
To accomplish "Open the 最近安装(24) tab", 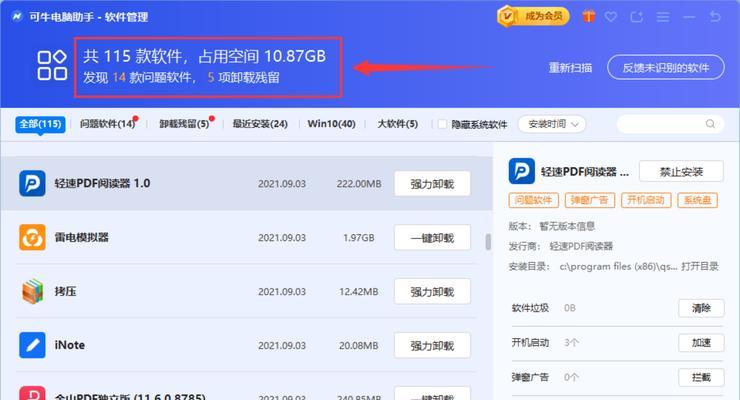I will click(260, 124).
